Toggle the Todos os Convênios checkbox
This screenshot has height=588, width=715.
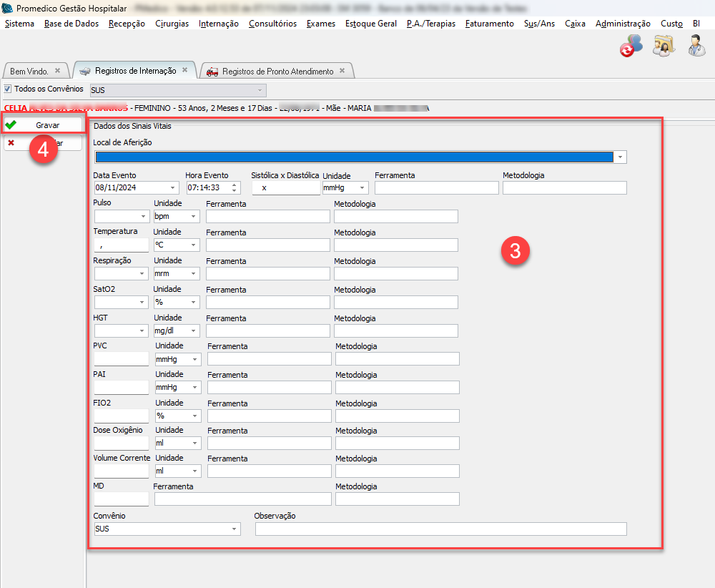(x=8, y=89)
